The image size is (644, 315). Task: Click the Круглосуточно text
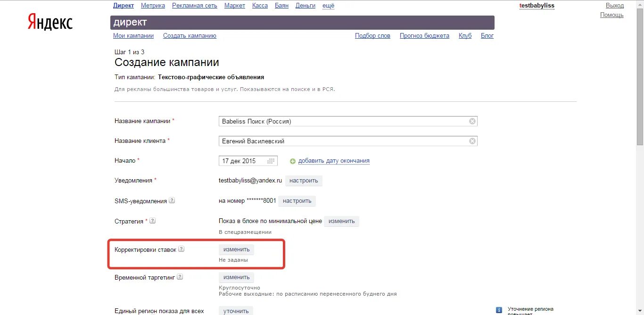[x=239, y=288]
